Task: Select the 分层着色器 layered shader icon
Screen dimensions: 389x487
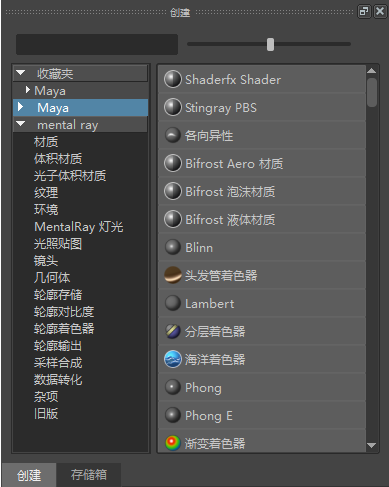Action: 173,331
